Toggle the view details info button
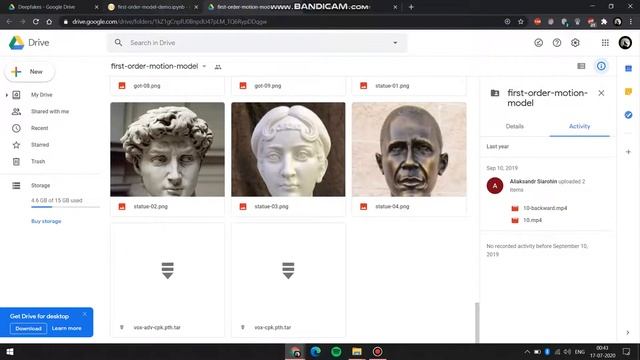640x360 pixels. (601, 66)
